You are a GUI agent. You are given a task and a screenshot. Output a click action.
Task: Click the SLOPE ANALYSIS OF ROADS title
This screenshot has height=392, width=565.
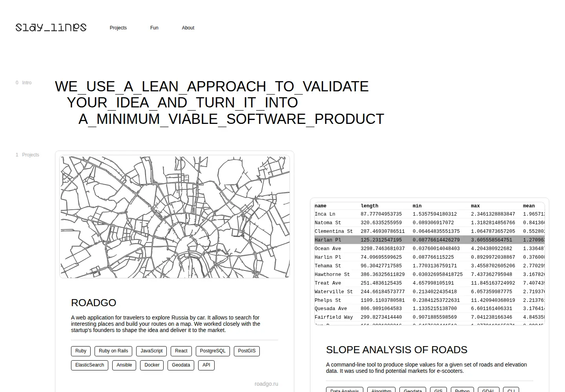(x=397, y=350)
